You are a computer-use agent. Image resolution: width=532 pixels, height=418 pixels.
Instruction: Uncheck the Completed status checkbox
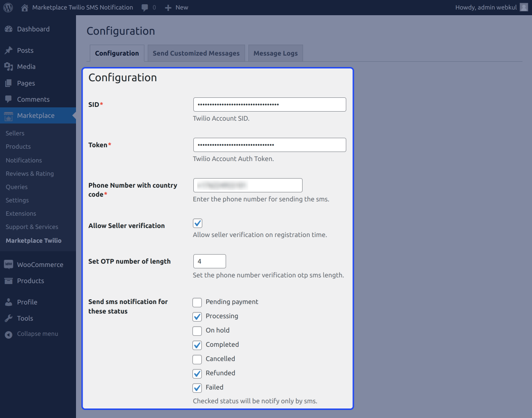tap(197, 345)
